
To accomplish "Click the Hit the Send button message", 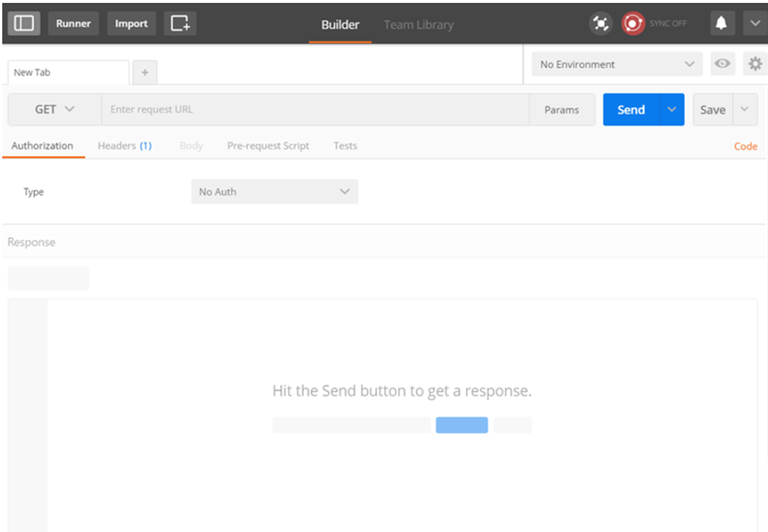I will tap(402, 390).
